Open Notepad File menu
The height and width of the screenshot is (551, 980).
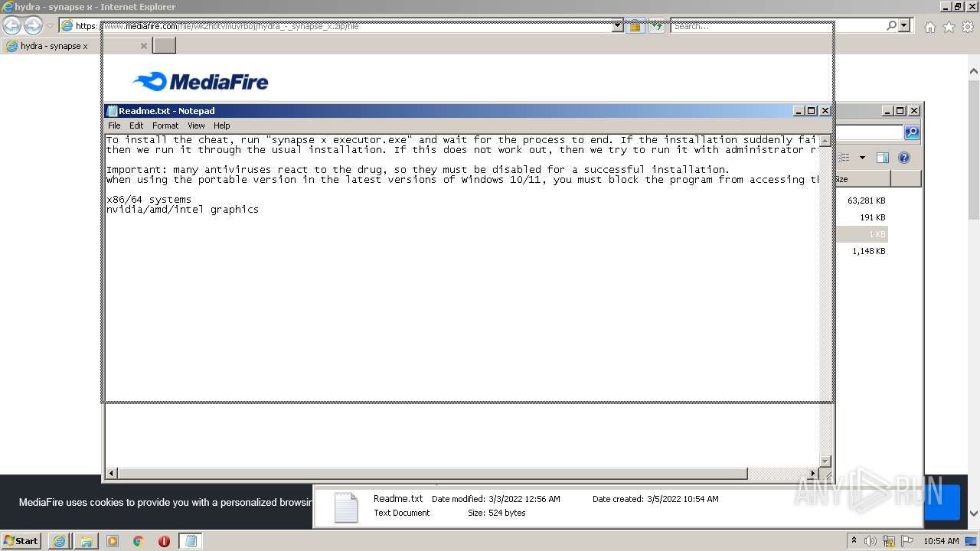click(114, 126)
